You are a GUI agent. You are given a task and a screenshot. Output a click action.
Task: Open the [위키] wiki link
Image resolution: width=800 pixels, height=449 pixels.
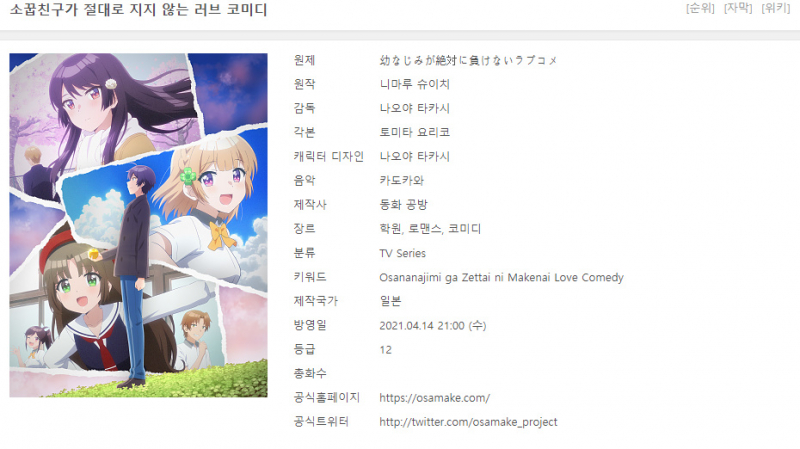(776, 8)
